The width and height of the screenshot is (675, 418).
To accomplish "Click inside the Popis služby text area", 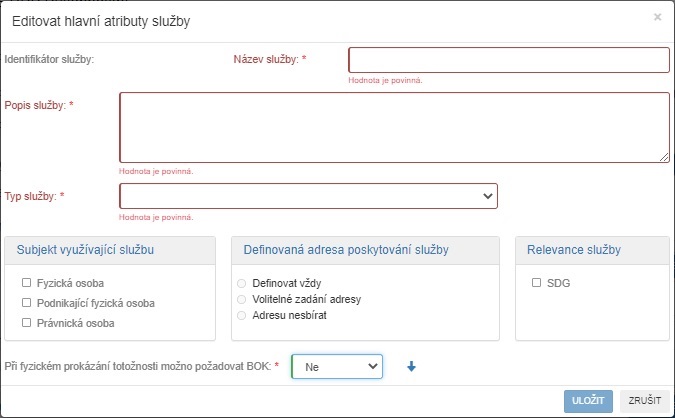I will point(394,127).
